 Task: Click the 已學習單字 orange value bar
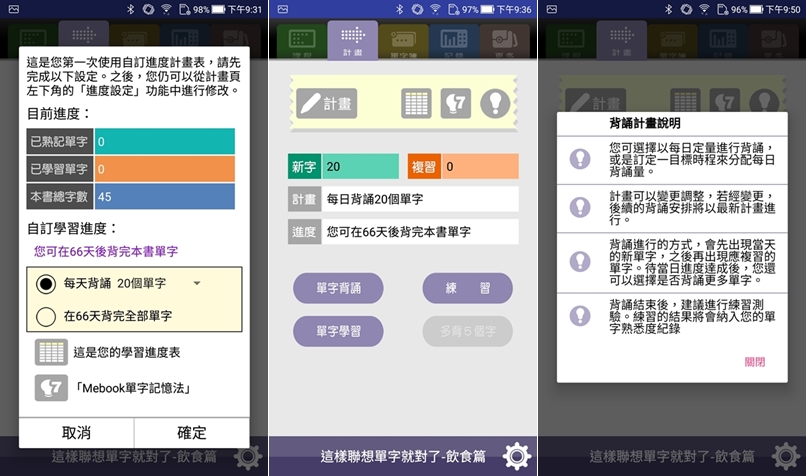[x=164, y=169]
